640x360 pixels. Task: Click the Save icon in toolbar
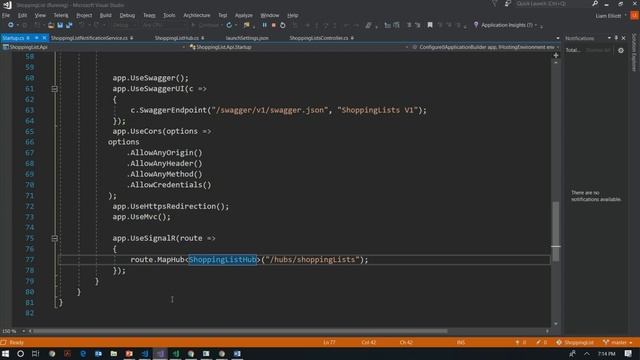click(60, 25)
